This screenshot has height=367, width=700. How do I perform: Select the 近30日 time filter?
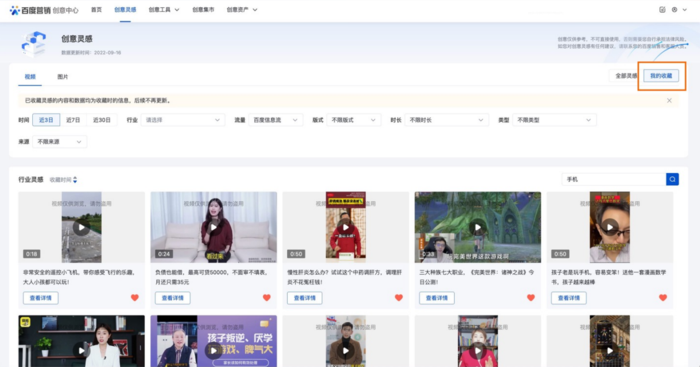pyautogui.click(x=102, y=120)
